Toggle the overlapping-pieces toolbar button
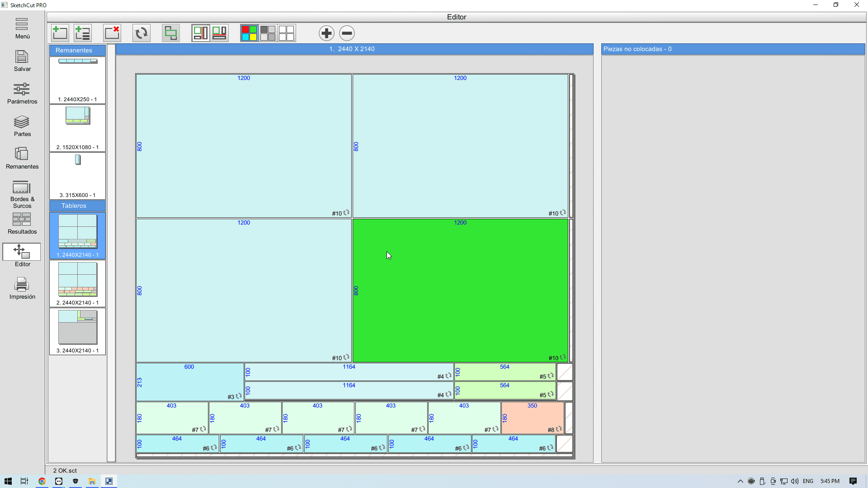The image size is (868, 488). coord(170,33)
